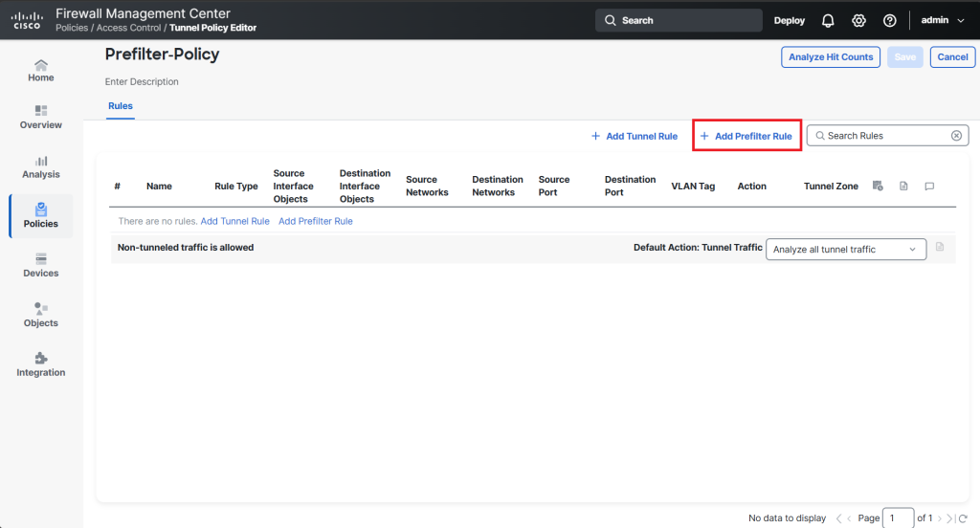The image size is (980, 528).
Task: Click the No data to display text
Action: pos(788,518)
